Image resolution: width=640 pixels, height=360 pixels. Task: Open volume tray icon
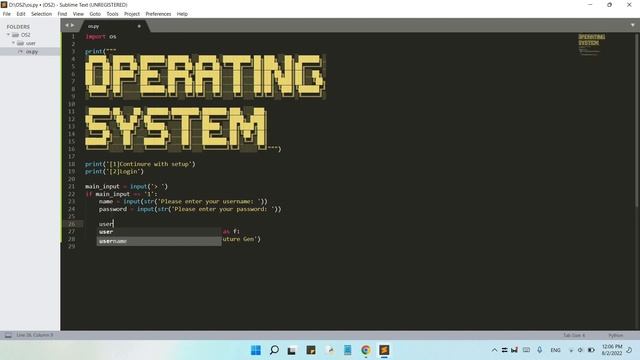point(580,350)
